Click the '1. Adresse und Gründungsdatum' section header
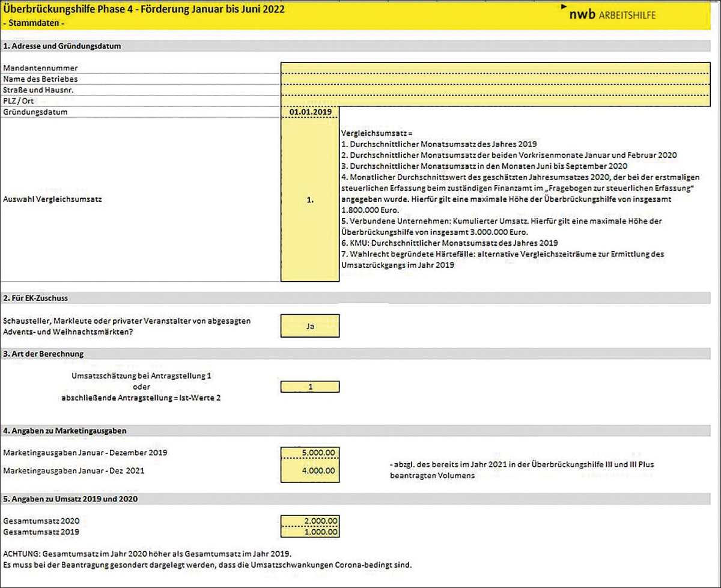 coord(64,46)
